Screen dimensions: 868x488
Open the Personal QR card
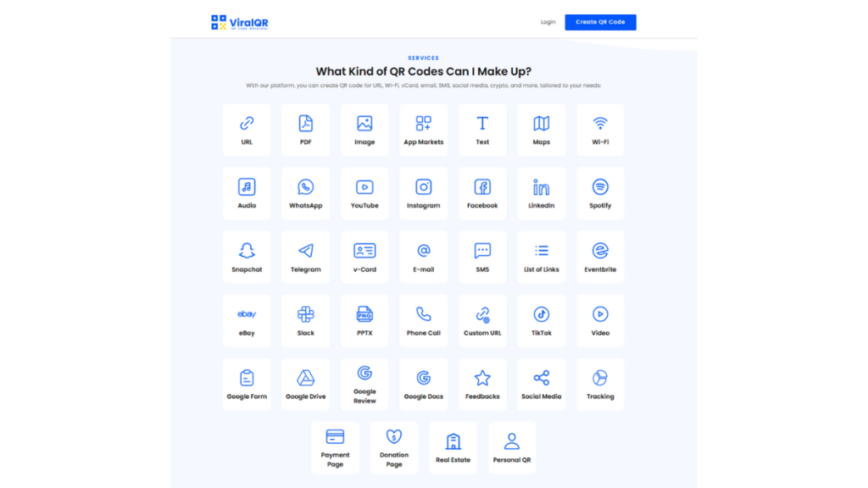[x=512, y=448]
